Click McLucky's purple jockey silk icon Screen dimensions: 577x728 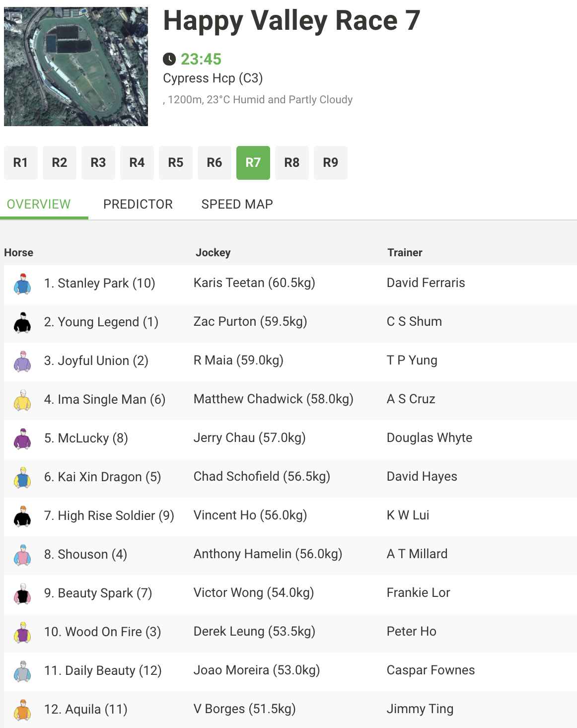22,438
